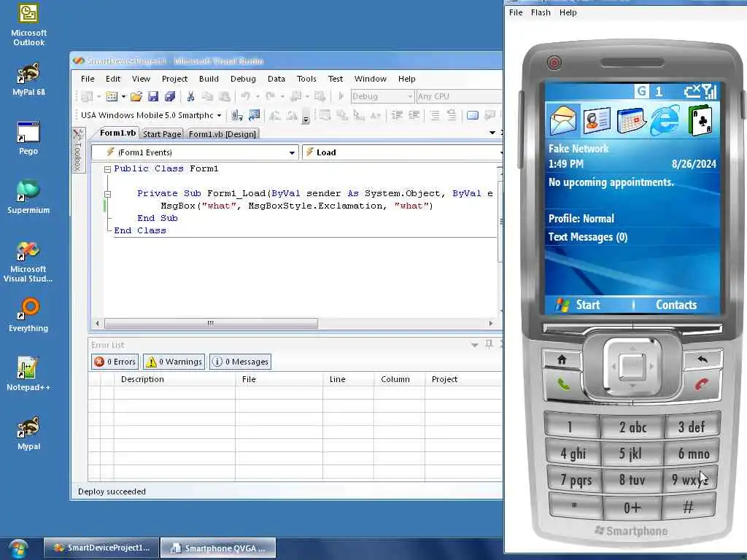Click the Cut scissors icon
This screenshot has width=747, height=560.
coord(190,97)
